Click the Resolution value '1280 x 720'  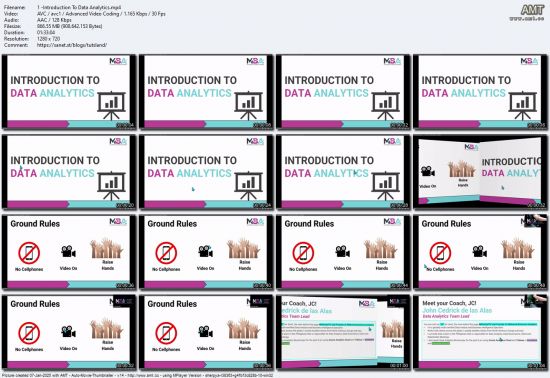pos(48,39)
